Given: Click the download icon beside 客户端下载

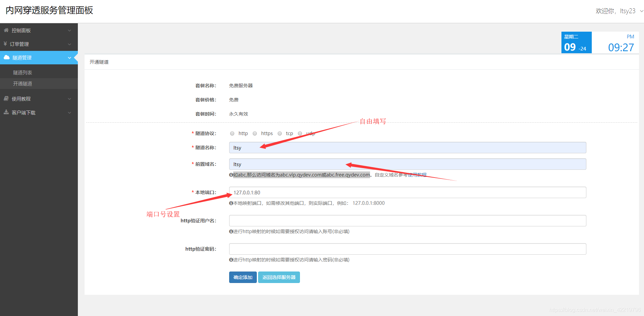Looking at the screenshot, I should tap(6, 112).
